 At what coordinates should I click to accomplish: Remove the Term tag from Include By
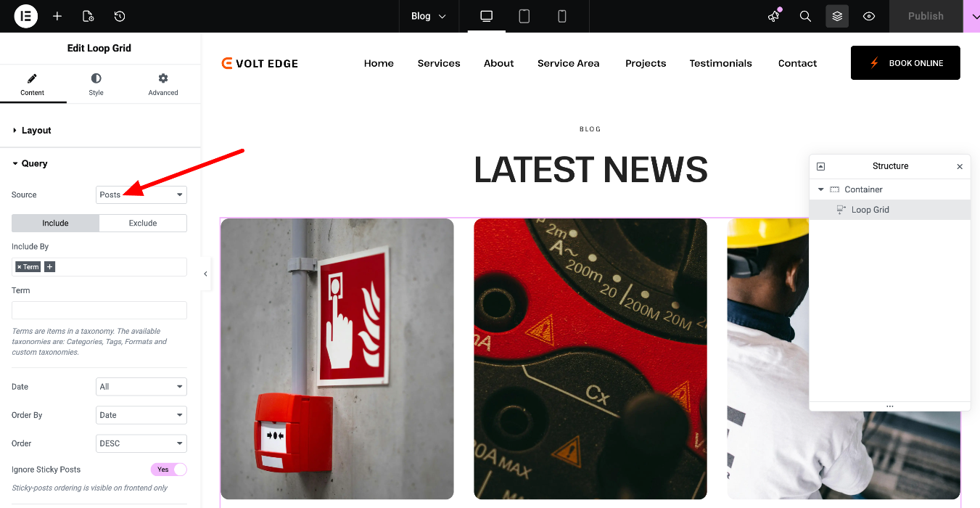pos(20,267)
